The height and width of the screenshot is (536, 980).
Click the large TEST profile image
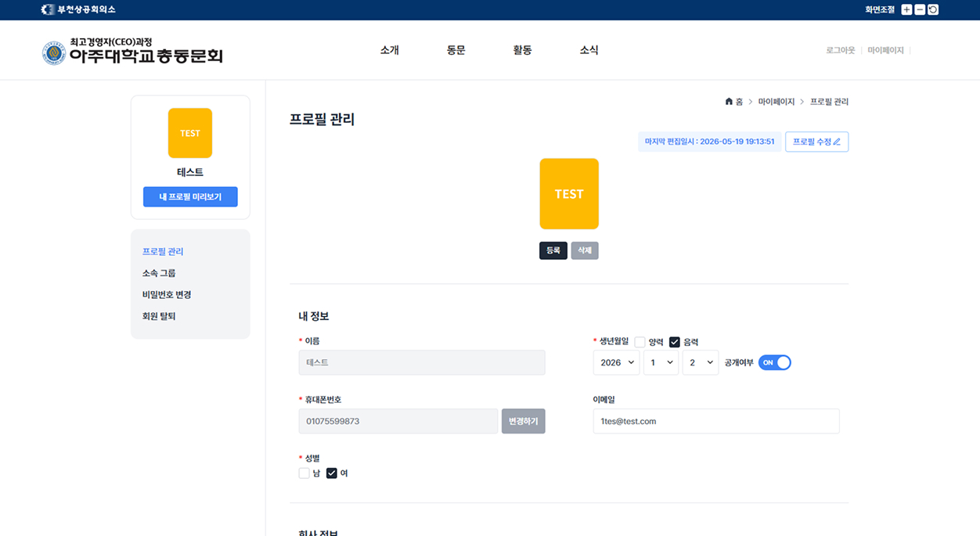click(569, 194)
